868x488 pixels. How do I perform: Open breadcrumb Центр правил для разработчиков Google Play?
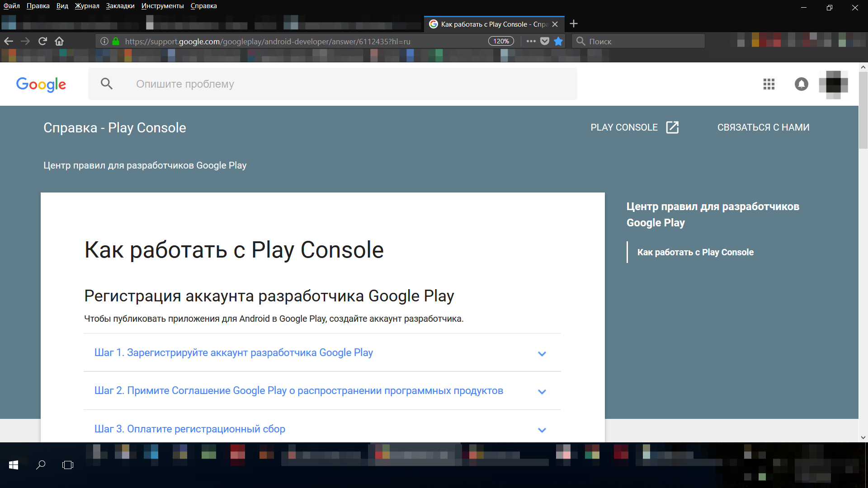[x=145, y=165]
